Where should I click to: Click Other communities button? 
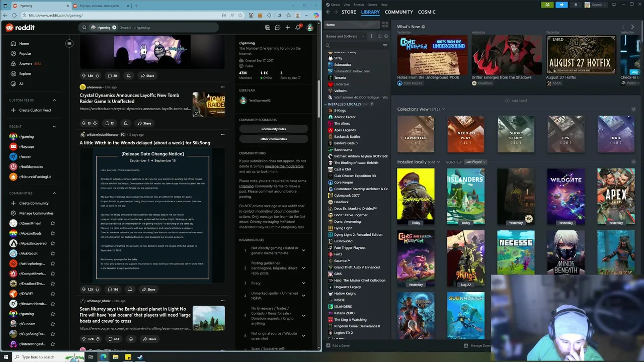pyautogui.click(x=274, y=139)
